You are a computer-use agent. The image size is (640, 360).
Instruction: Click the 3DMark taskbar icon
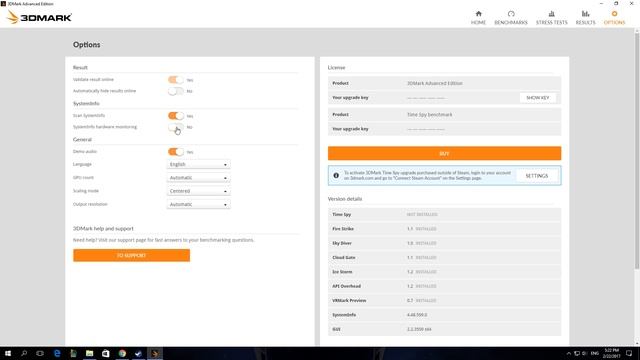(x=155, y=353)
